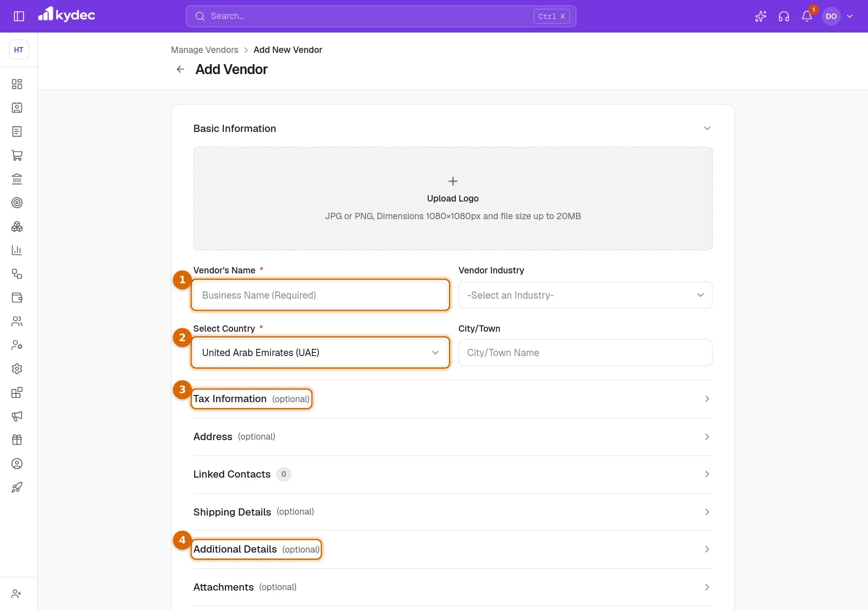Open the settings gear sidebar icon

[17, 369]
